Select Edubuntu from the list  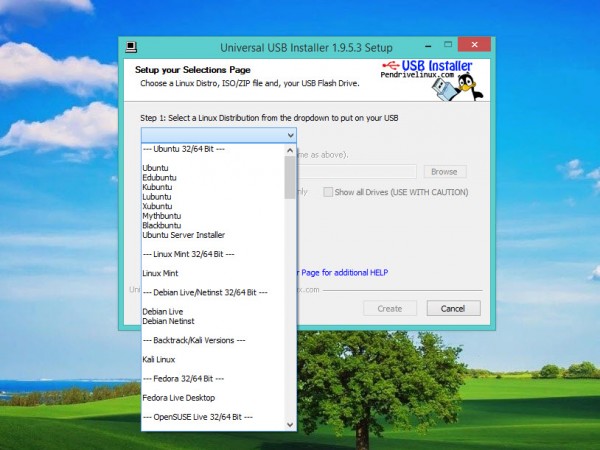tap(159, 178)
